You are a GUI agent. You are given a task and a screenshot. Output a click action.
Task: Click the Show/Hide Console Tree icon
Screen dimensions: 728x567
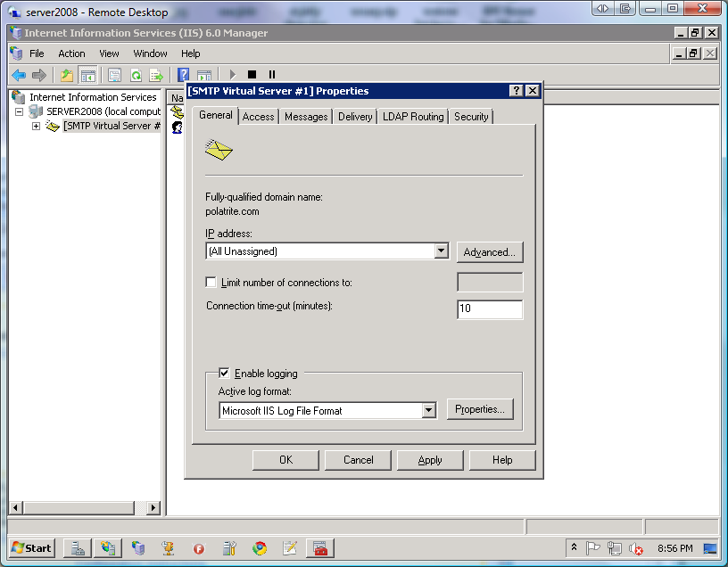[87, 75]
